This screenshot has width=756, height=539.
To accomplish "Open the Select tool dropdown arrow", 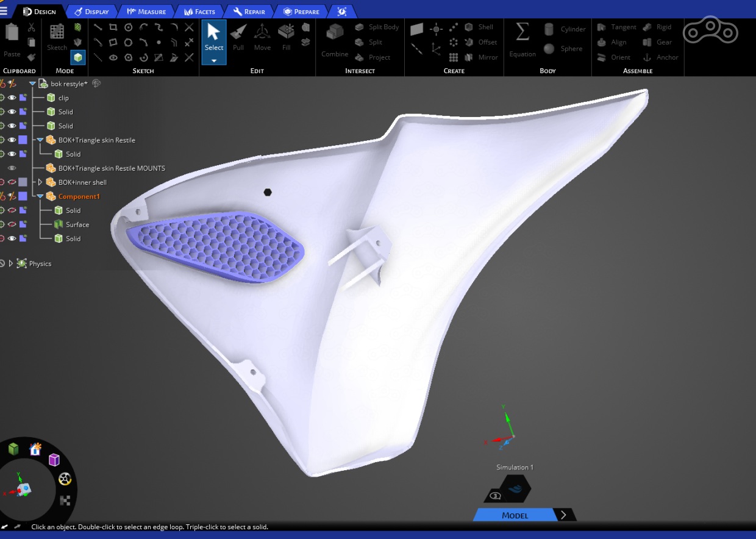I will [x=214, y=60].
